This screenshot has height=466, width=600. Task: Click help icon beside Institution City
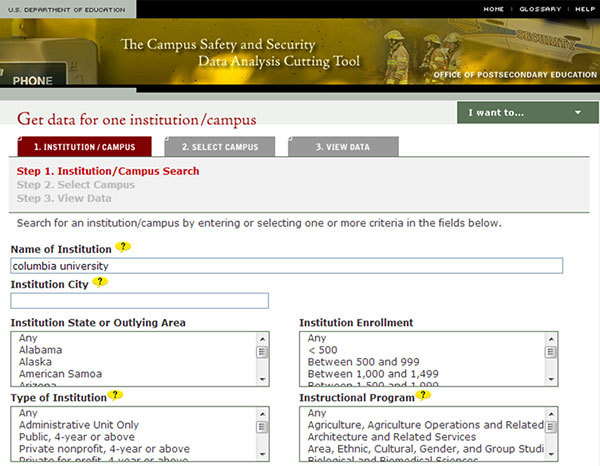point(100,282)
